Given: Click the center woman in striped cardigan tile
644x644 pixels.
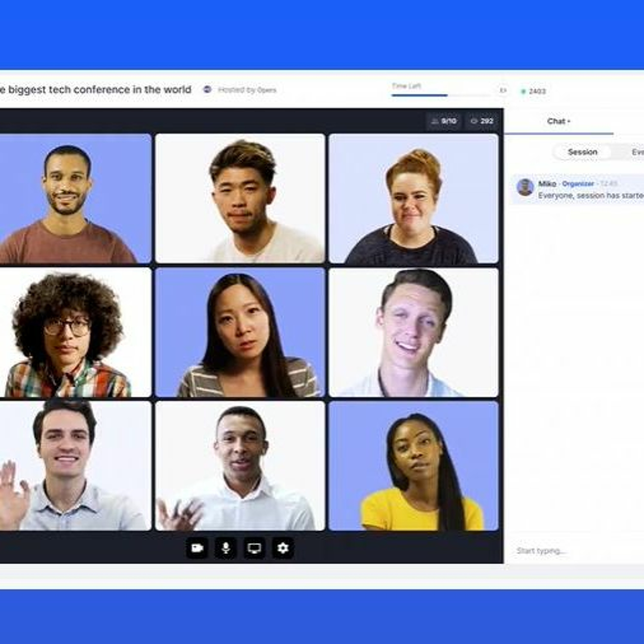Looking at the screenshot, I should tap(240, 332).
